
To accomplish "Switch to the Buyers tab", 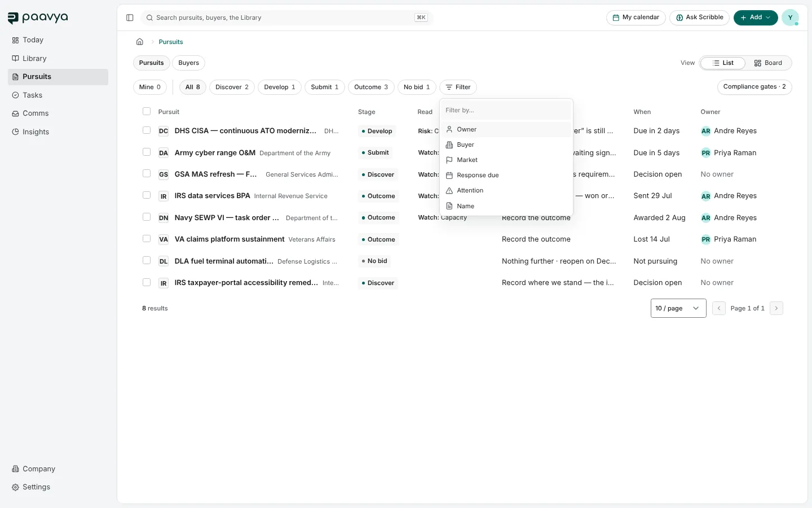I will tap(188, 63).
